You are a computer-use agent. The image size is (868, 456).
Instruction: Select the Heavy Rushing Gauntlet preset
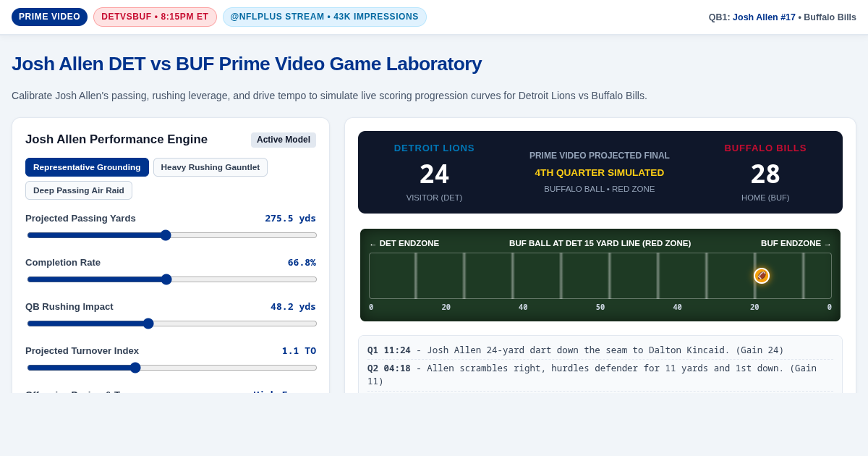coord(210,167)
